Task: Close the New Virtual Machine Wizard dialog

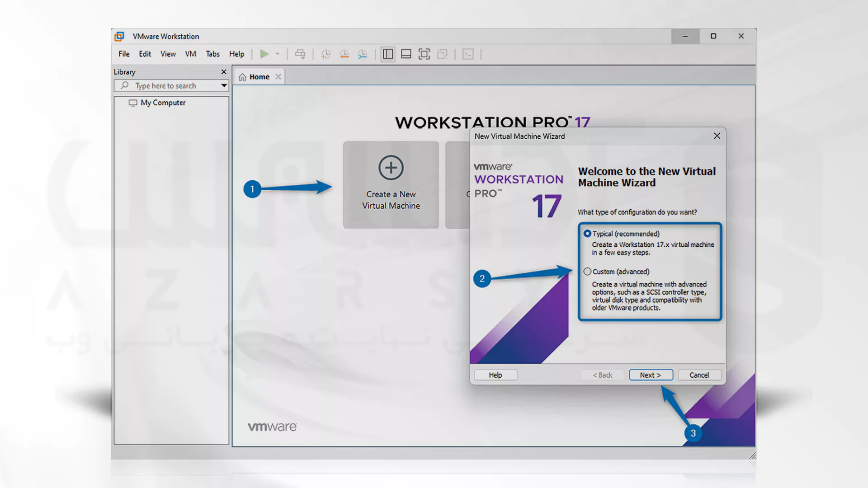Action: click(x=717, y=136)
